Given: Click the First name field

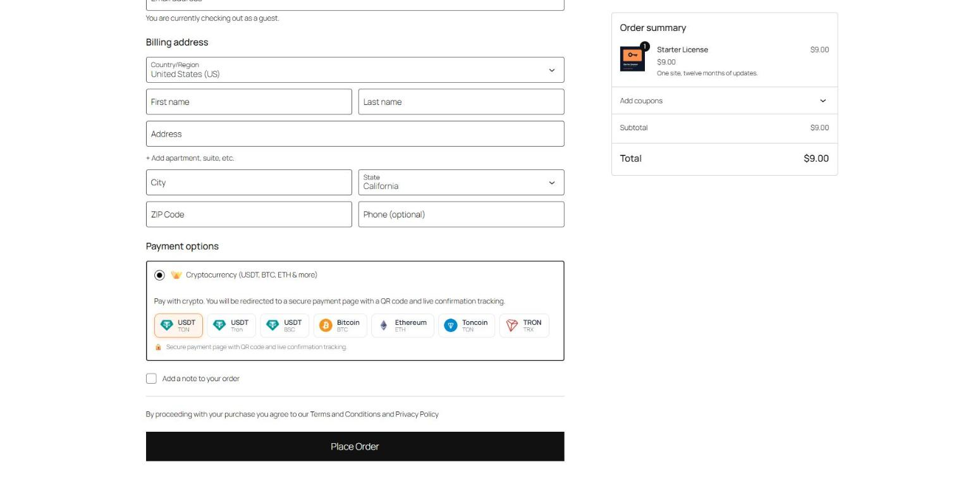Looking at the screenshot, I should 248,102.
